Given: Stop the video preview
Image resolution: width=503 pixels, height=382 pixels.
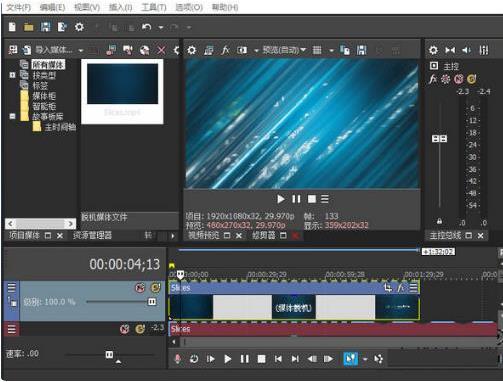Looking at the screenshot, I should click(312, 199).
